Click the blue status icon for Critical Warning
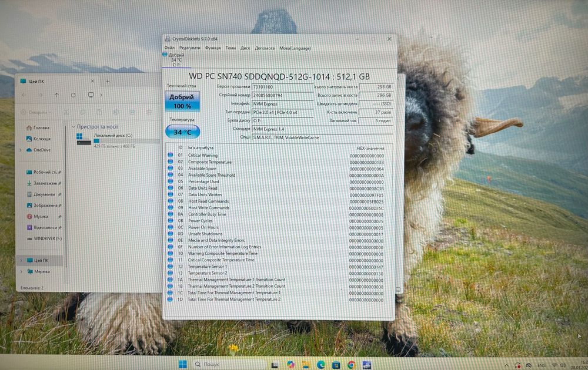This screenshot has width=588, height=370. [x=171, y=155]
